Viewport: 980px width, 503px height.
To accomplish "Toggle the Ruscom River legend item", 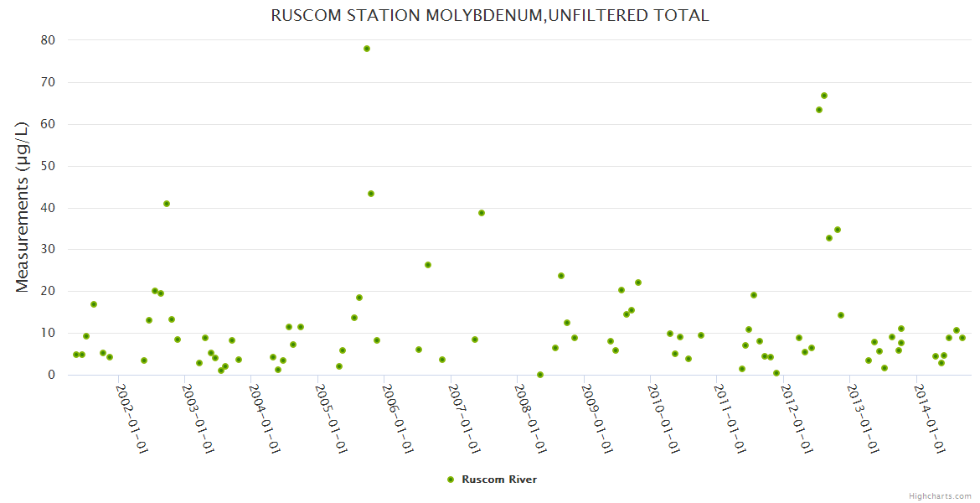I will tap(498, 480).
